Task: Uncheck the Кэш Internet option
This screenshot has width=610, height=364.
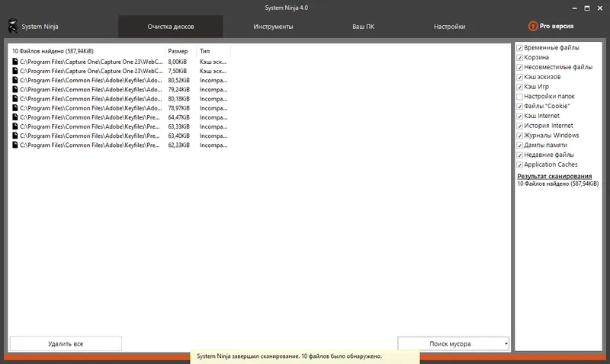Action: (x=519, y=116)
